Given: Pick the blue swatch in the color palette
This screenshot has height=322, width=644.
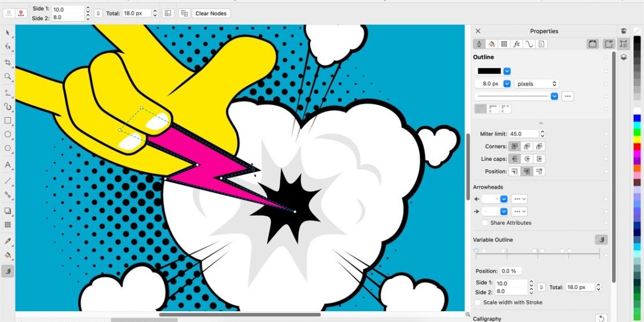Looking at the screenshot, I should coord(637,118).
